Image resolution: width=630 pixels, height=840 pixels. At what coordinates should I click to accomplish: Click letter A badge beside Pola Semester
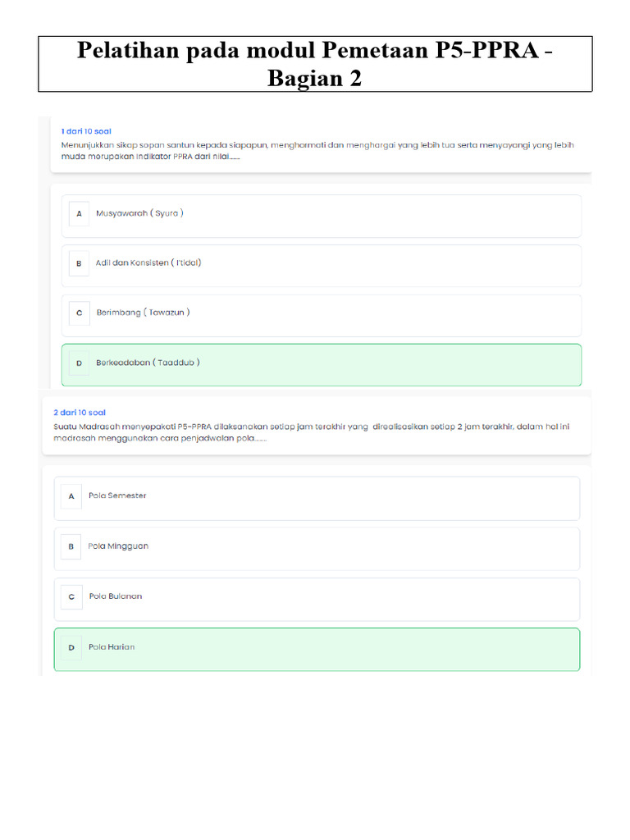71,496
